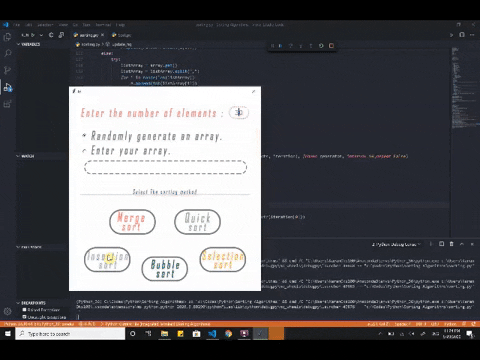The image size is (480, 360).
Task: Click the code minimap on the right
Action: (464, 87)
